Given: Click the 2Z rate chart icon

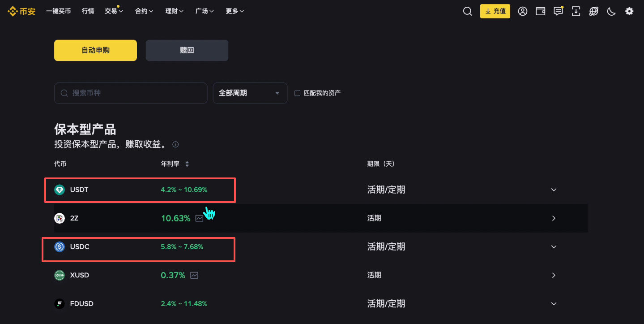Looking at the screenshot, I should (199, 218).
